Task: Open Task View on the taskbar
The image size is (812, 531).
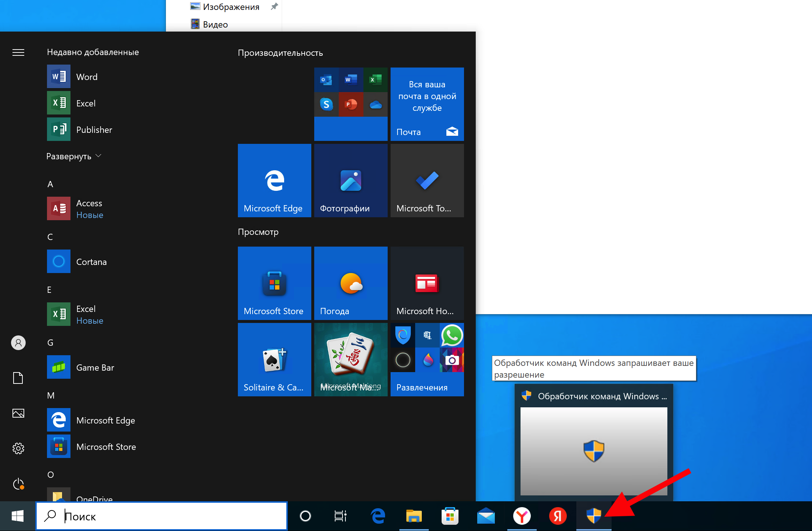Action: 341,516
